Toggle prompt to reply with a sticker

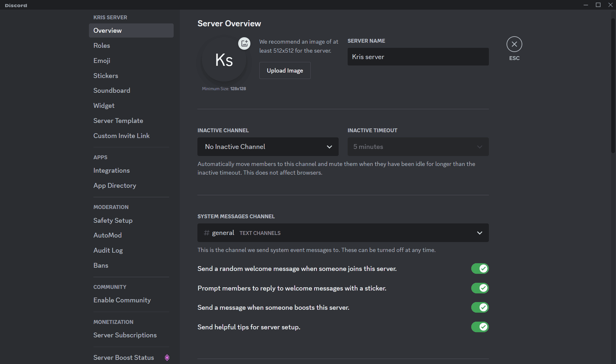(480, 288)
